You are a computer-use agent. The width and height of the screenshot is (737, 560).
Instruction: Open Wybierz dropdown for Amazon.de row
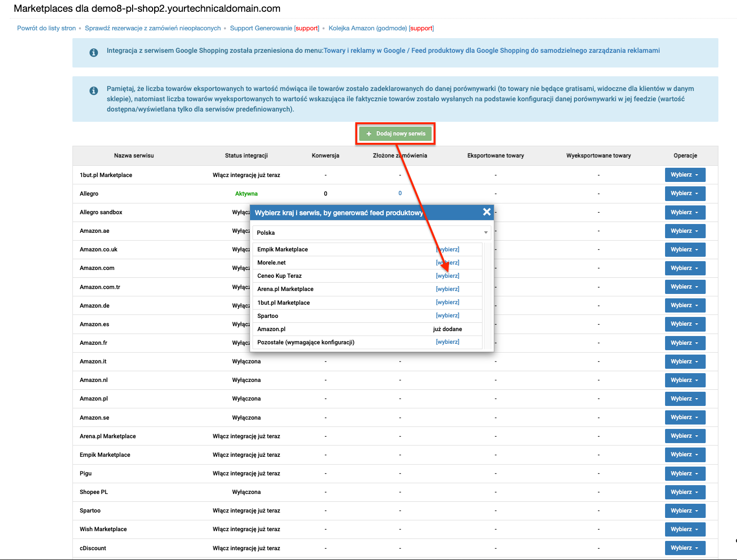(685, 305)
